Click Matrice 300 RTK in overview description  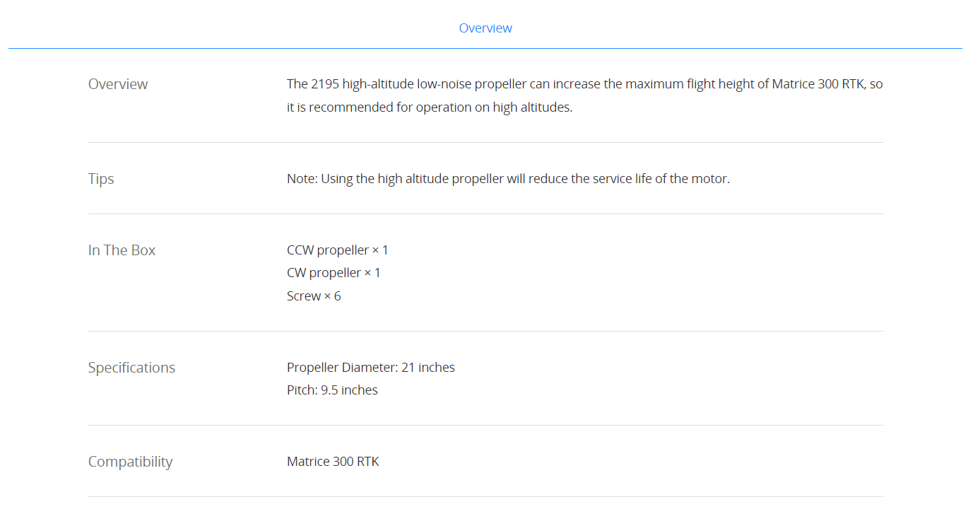(818, 84)
